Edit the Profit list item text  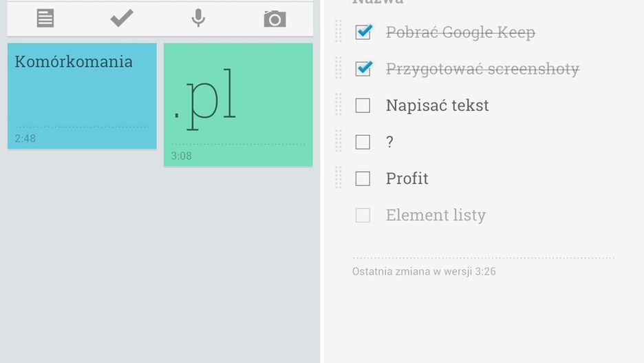point(407,178)
